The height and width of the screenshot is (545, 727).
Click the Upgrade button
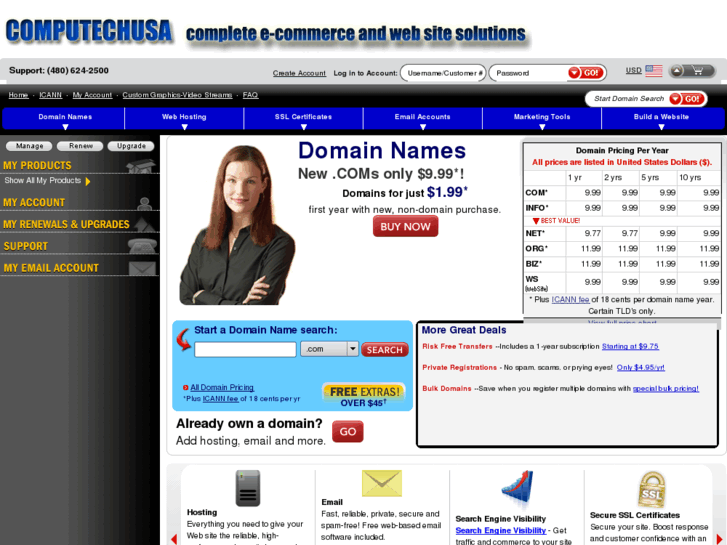pos(131,146)
